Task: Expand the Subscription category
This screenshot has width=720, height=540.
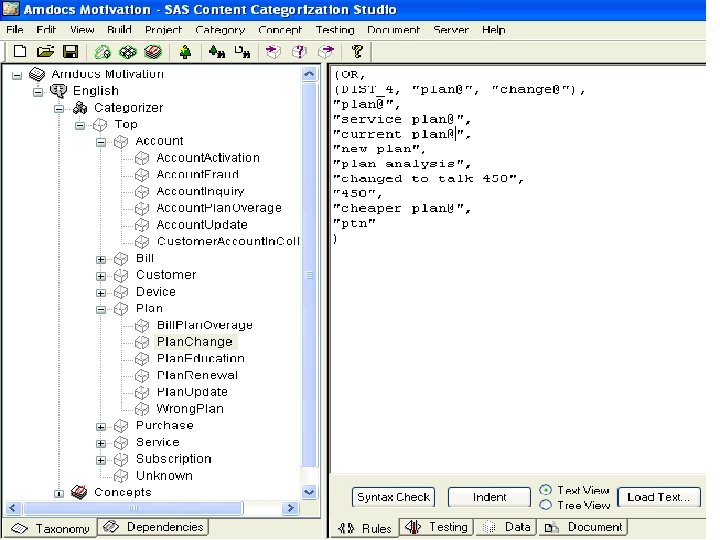Action: (101, 460)
